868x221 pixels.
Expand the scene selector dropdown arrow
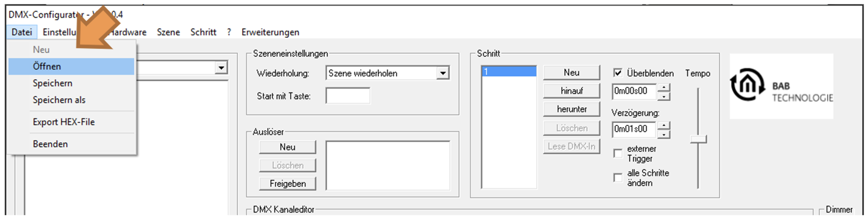coord(221,68)
